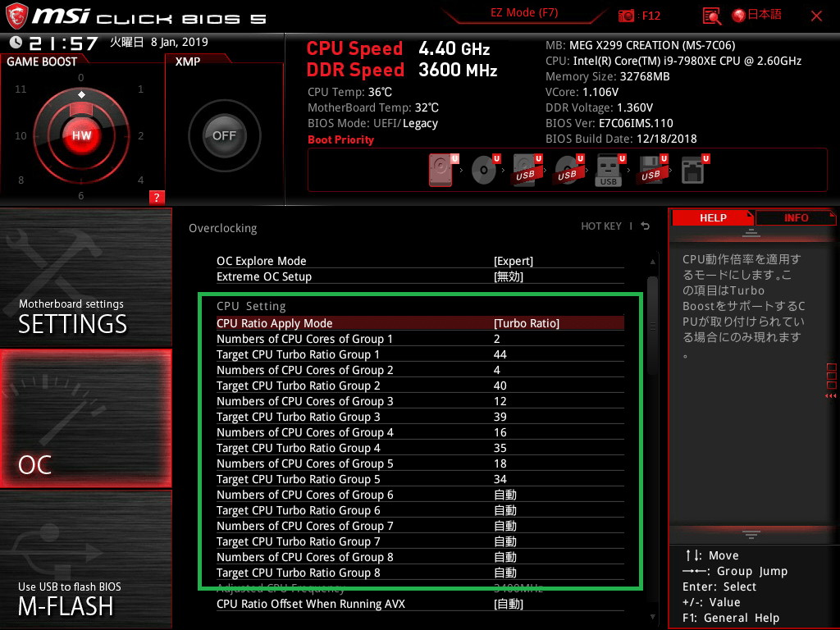Click the DDR Speed 3600 MHz readout

click(402, 70)
